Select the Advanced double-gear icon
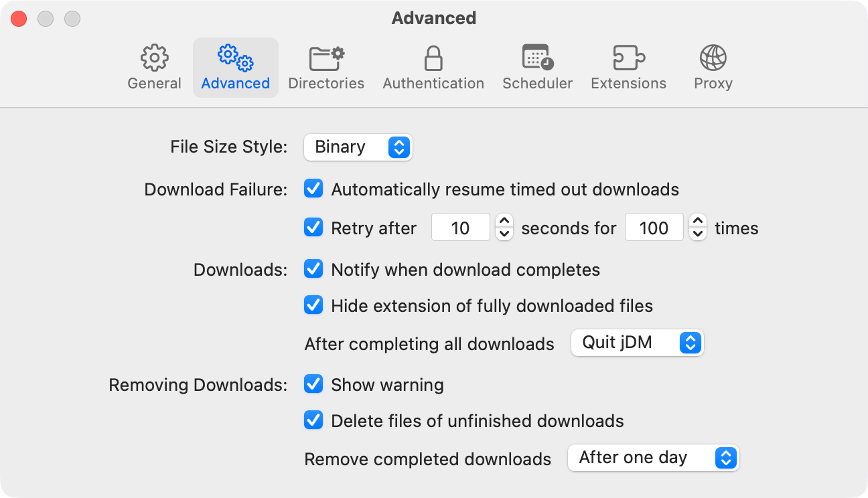Image resolution: width=868 pixels, height=498 pixels. pyautogui.click(x=235, y=58)
